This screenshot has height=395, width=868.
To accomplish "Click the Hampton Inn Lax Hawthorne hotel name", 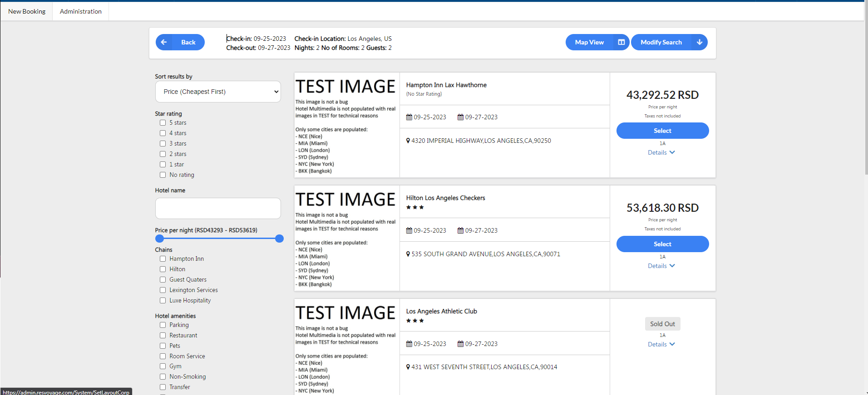I will click(x=446, y=85).
